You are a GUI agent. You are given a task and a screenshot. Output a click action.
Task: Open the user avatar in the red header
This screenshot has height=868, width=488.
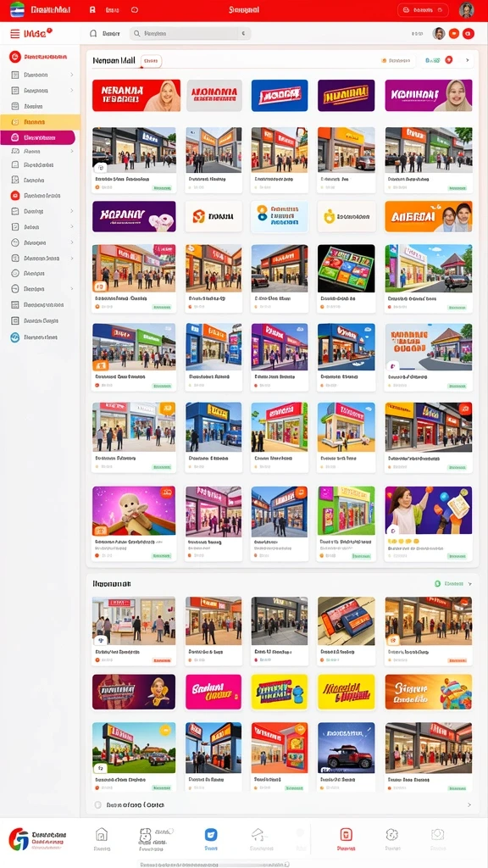467,10
